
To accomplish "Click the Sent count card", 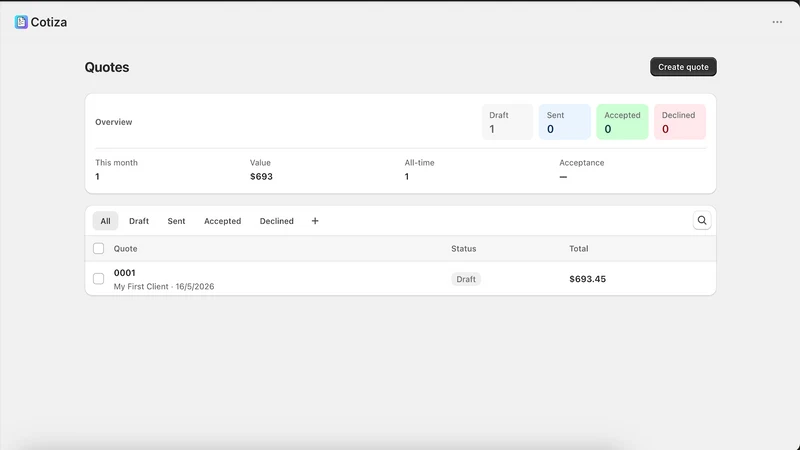I will [x=564, y=122].
